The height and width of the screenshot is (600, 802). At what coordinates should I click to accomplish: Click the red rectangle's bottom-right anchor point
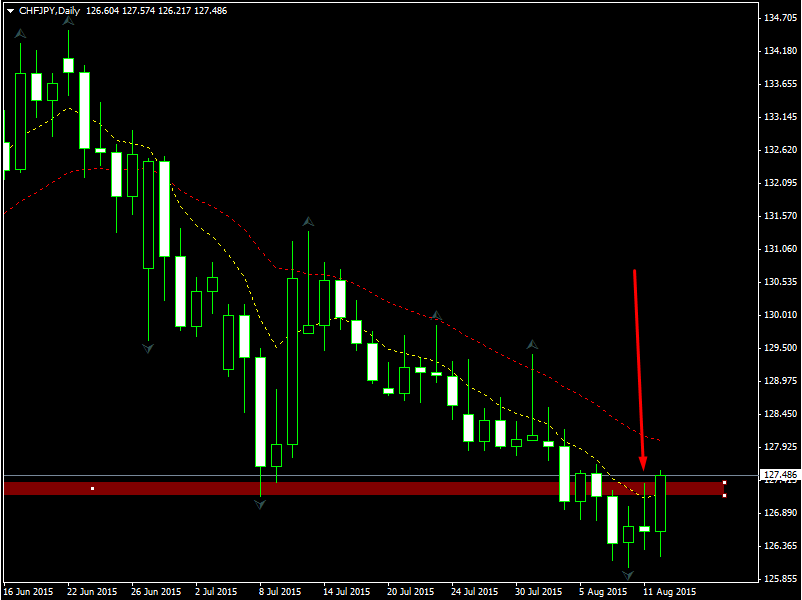pos(724,495)
